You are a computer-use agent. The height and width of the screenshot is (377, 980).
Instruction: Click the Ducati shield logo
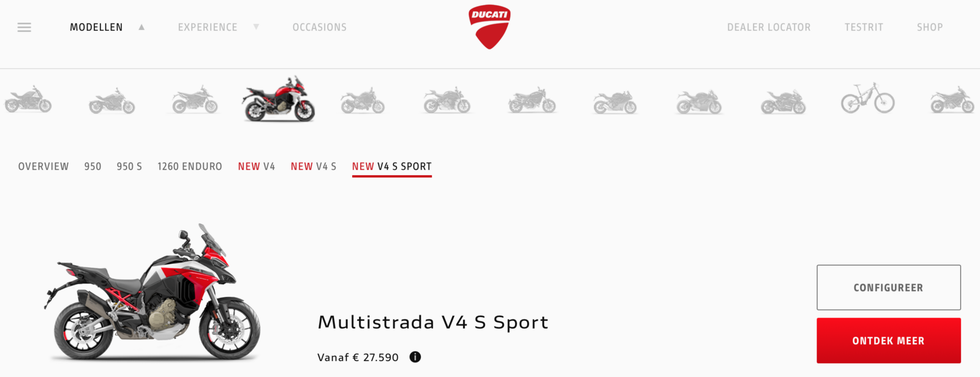[489, 27]
